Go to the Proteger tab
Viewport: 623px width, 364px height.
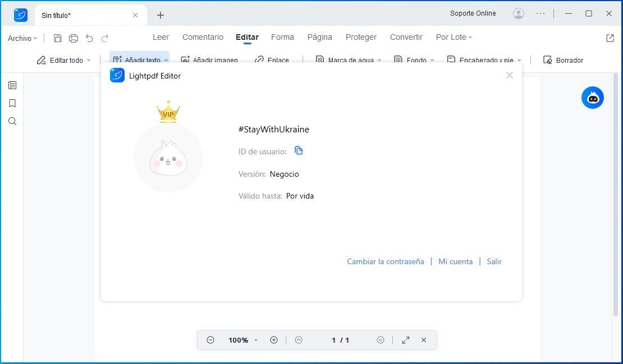pyautogui.click(x=361, y=37)
